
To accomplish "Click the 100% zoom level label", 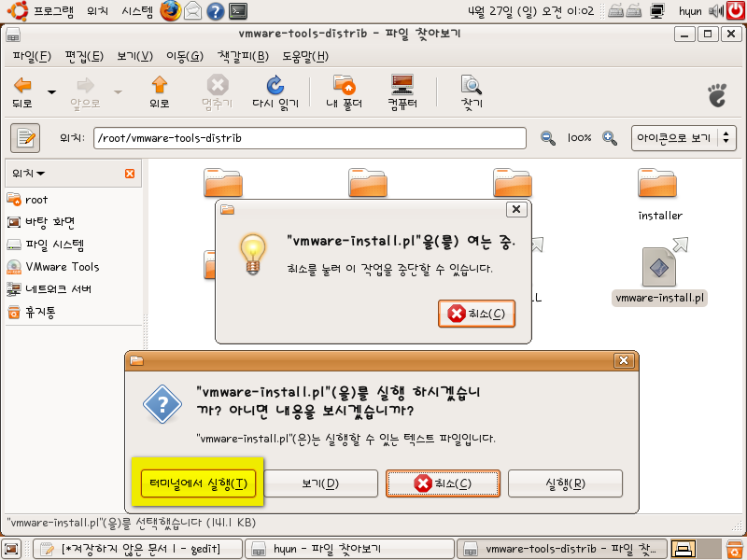I will point(579,138).
